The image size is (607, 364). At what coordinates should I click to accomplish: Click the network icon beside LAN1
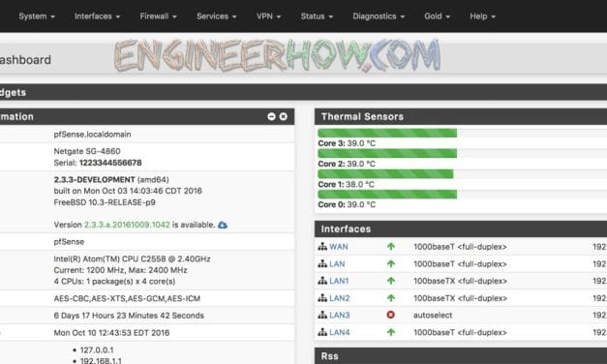(322, 281)
